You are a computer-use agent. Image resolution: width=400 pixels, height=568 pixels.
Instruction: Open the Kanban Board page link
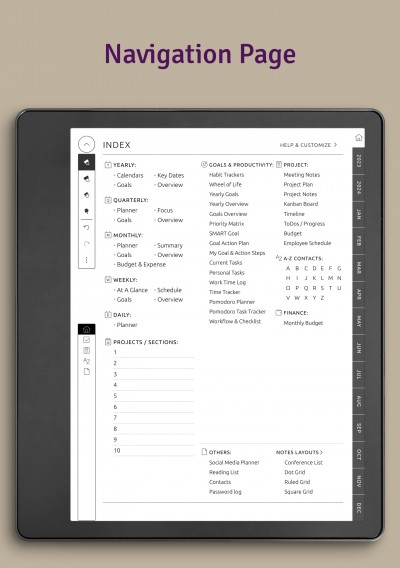[301, 204]
